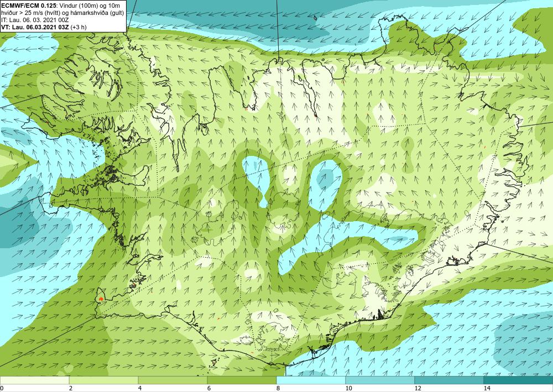Click the medium green 4–6 m/s legend swatch

coord(173,380)
